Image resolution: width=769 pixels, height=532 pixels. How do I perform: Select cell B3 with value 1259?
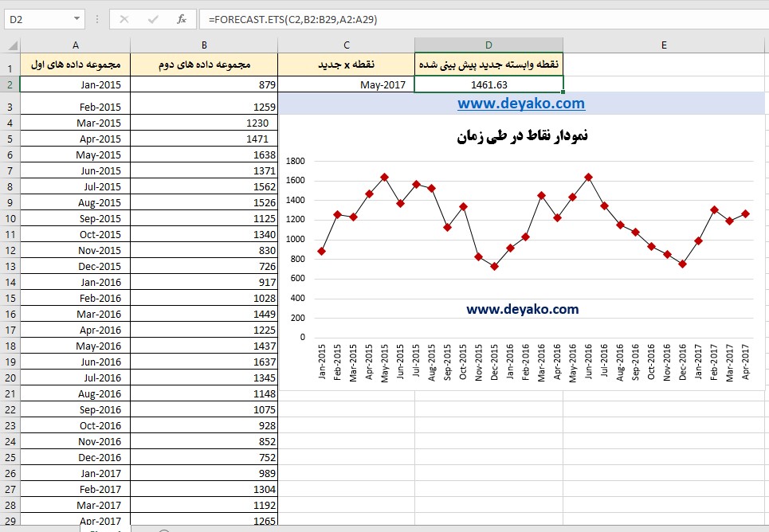tap(204, 104)
